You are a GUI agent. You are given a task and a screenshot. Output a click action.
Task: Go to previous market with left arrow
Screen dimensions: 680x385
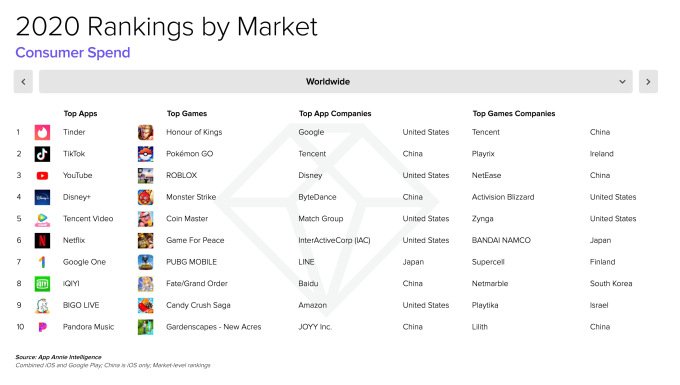[x=23, y=82]
